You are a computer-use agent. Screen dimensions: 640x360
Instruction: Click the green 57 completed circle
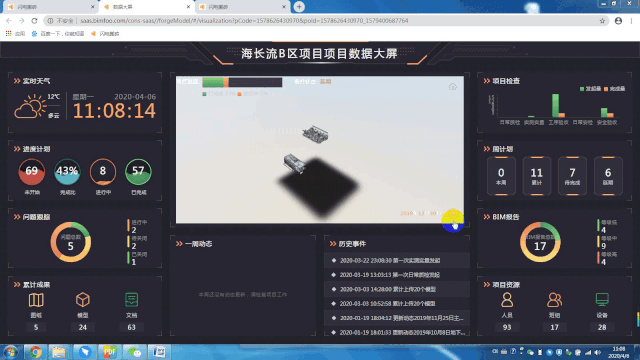pyautogui.click(x=138, y=171)
